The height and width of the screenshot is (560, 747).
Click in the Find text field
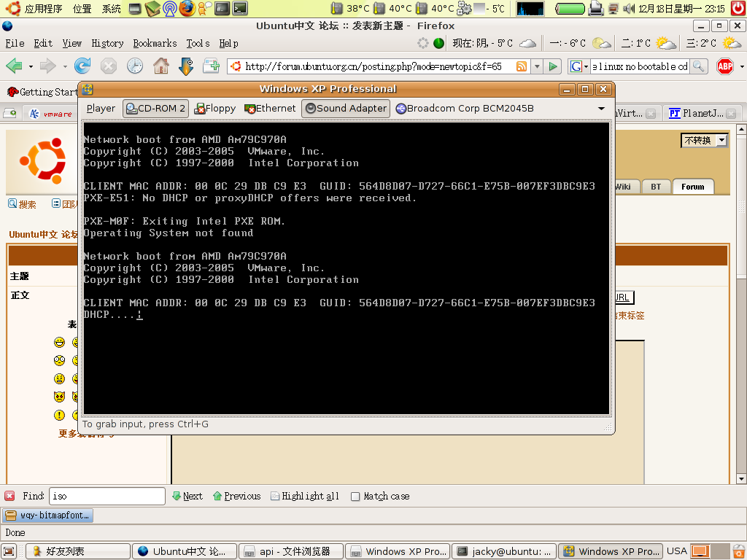(x=107, y=496)
